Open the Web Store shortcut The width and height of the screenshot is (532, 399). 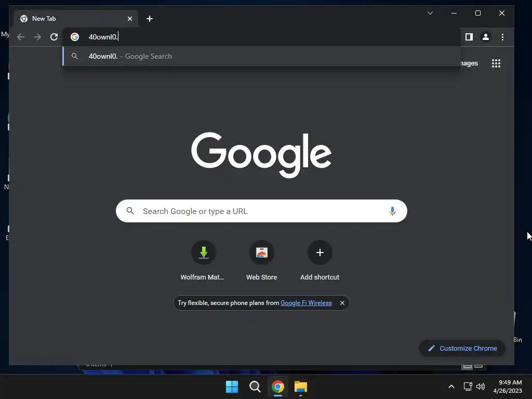coord(262,261)
